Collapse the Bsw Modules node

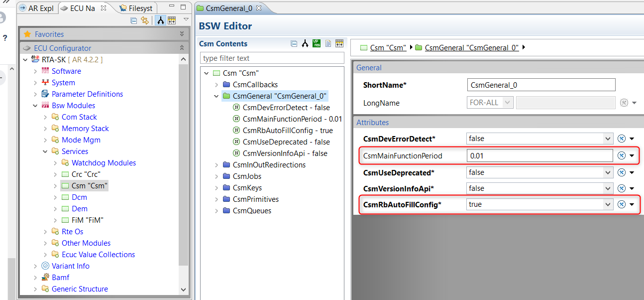pyautogui.click(x=35, y=106)
